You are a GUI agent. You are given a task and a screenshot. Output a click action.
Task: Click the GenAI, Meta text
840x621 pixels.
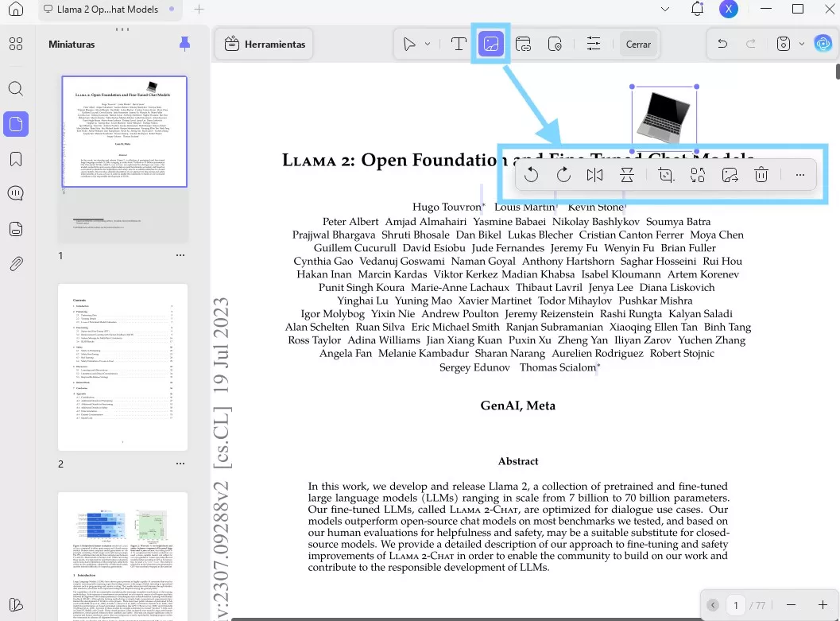point(517,406)
